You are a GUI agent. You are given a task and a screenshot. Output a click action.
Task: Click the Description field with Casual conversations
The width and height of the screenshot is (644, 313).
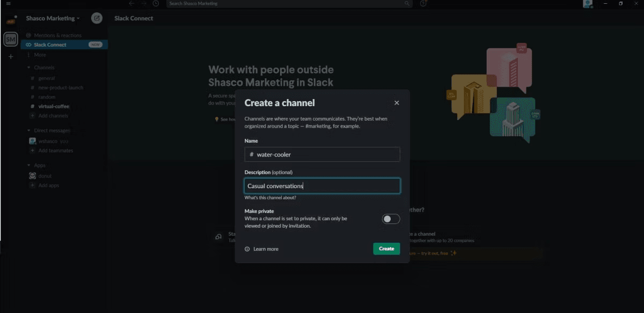(x=322, y=186)
